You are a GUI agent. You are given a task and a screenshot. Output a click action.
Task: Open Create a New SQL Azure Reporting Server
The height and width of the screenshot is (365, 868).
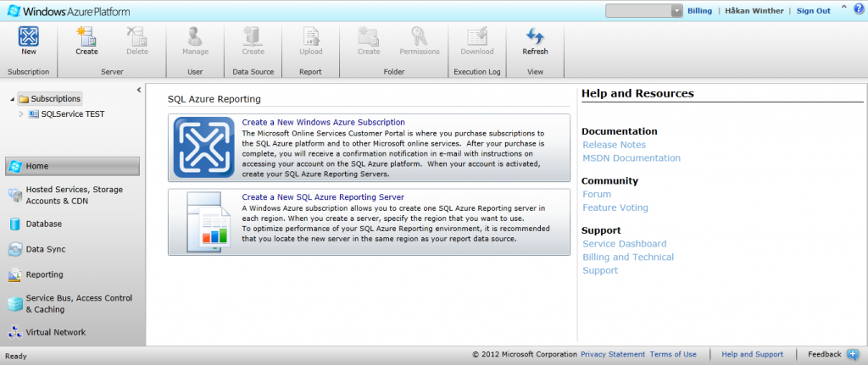pos(323,196)
